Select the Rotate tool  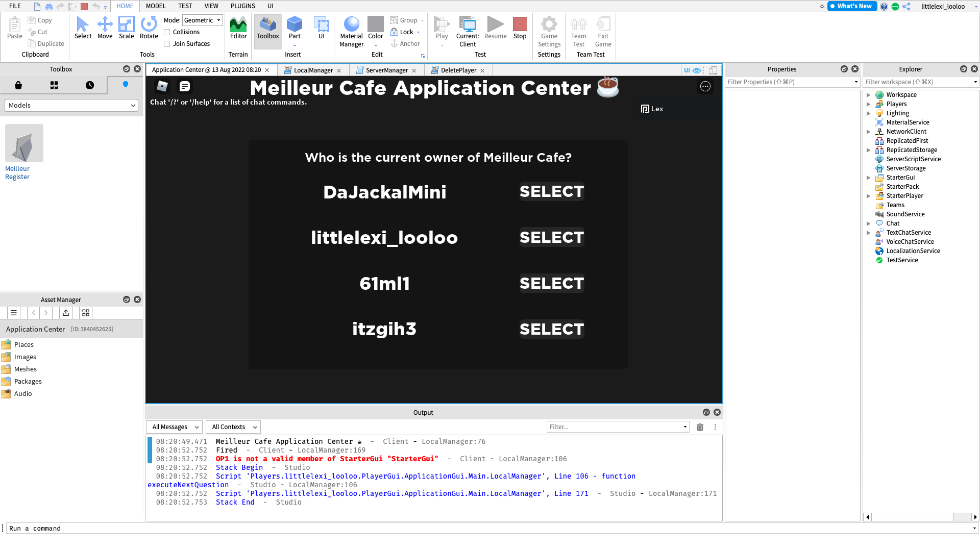[x=149, y=28]
